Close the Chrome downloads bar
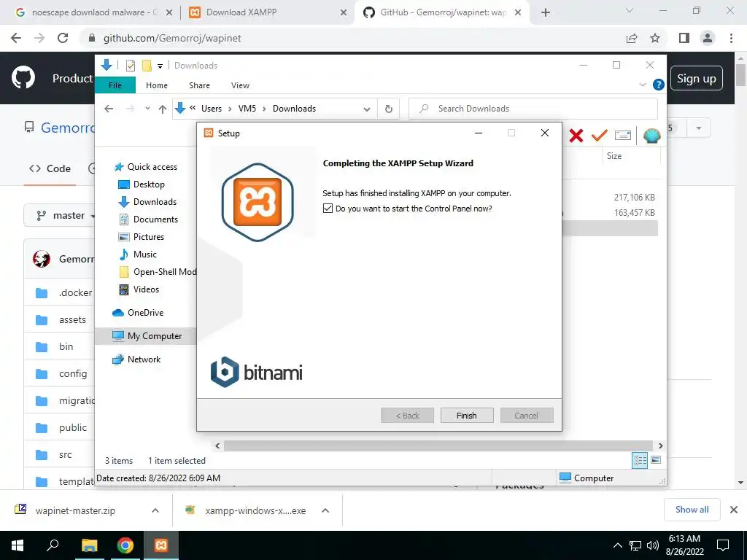This screenshot has width=747, height=560. 734,510
